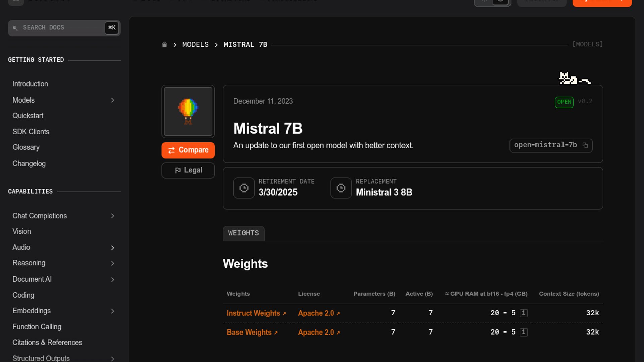Screen dimensions: 644x362
Task: Expand Embeddings sidebar section
Action: [112, 311]
